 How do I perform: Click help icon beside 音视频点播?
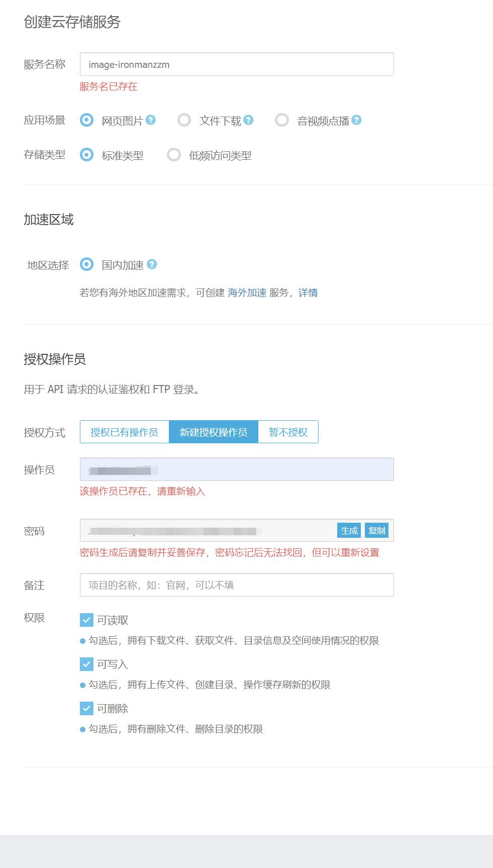click(356, 120)
